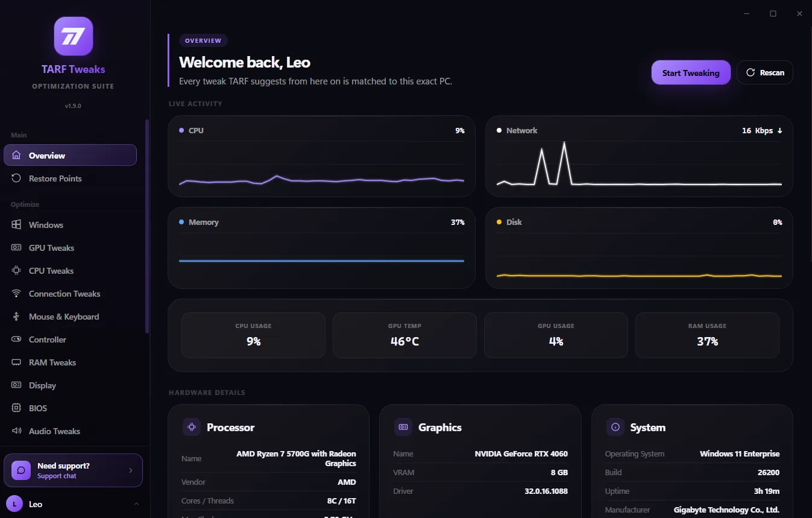Click the Restore Points circular arrow icon
This screenshot has height=518, width=812.
[x=16, y=178]
